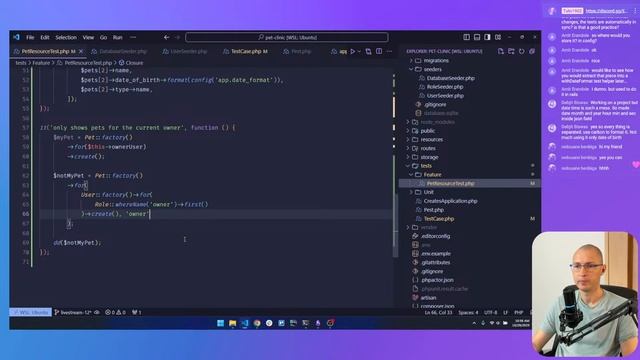Toggle the bottom panel layout icon
640x360 pixels.
477,37
